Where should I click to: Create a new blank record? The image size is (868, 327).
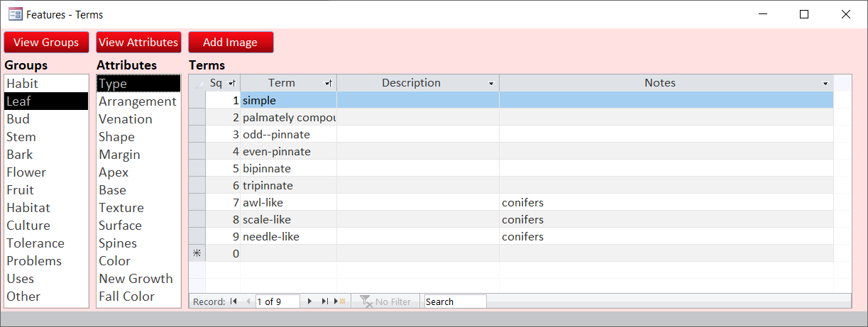coord(341,301)
